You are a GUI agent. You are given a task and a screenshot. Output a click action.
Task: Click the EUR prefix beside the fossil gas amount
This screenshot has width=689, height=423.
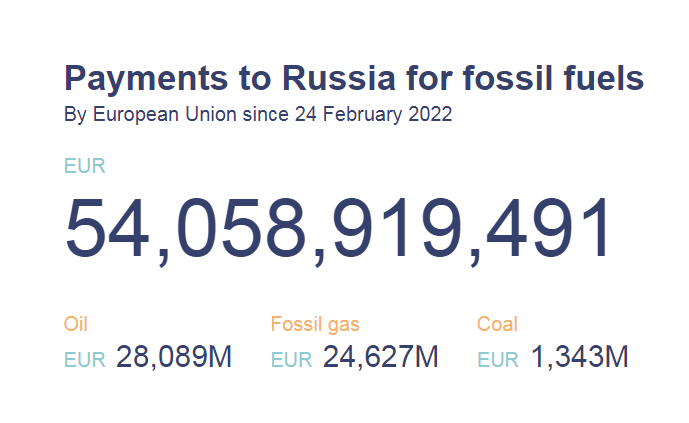pyautogui.click(x=291, y=360)
